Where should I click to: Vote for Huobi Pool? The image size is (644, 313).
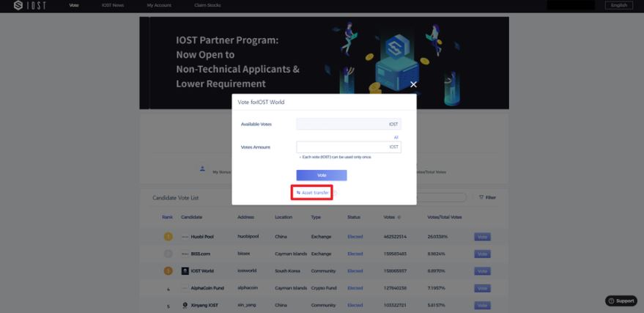482,237
